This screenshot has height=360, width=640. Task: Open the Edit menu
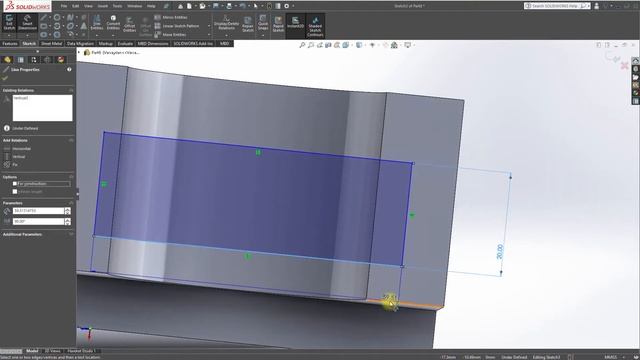pyautogui.click(x=76, y=6)
